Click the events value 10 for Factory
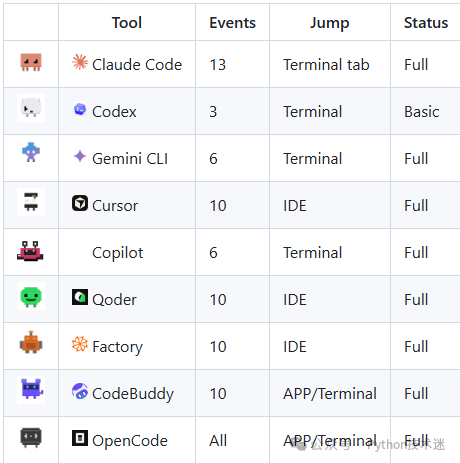 218,347
